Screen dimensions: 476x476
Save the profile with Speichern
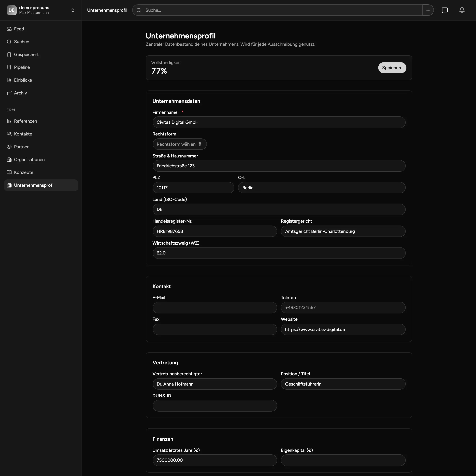coord(392,68)
